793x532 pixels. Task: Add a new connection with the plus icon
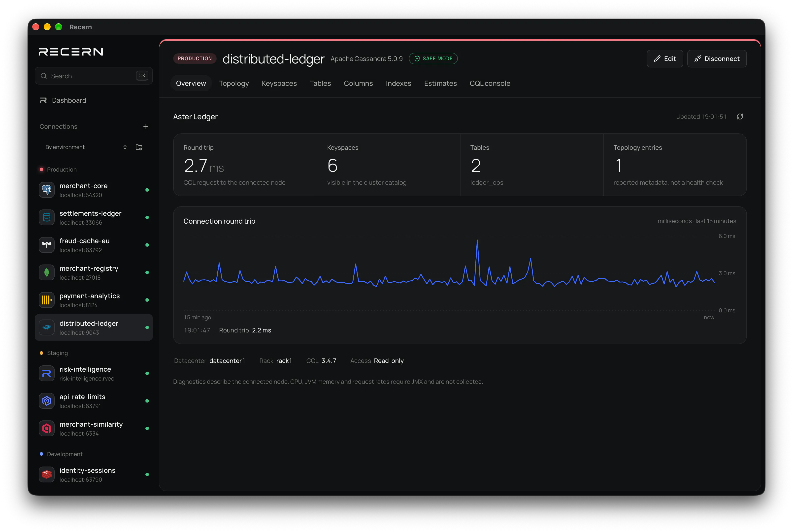click(146, 126)
